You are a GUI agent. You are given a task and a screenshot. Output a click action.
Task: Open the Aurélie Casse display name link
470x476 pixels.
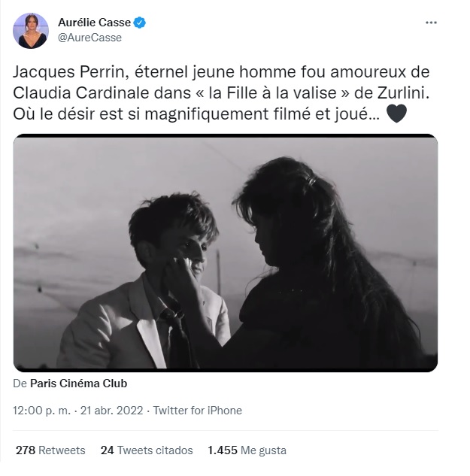click(x=94, y=23)
